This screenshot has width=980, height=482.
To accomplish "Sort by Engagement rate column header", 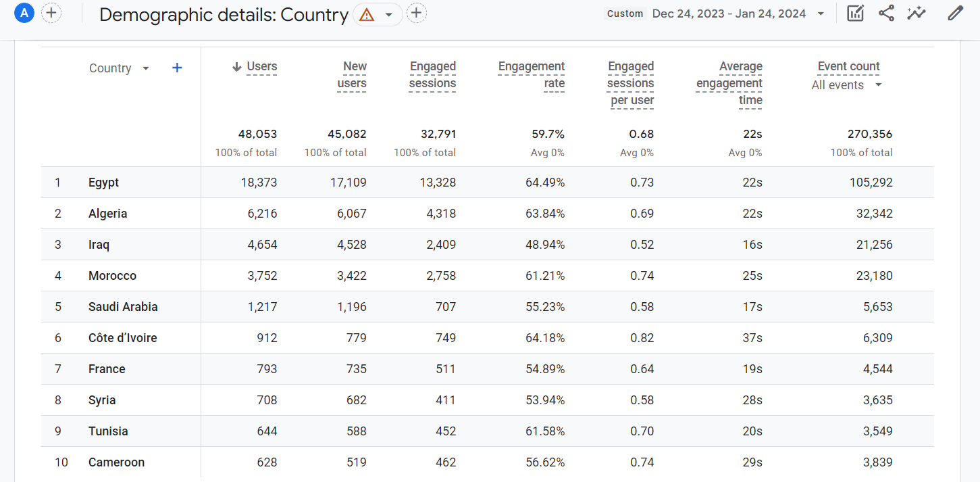I will [532, 74].
